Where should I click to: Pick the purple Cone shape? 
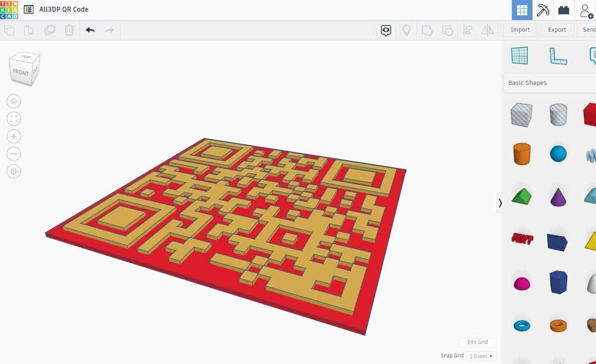[558, 196]
